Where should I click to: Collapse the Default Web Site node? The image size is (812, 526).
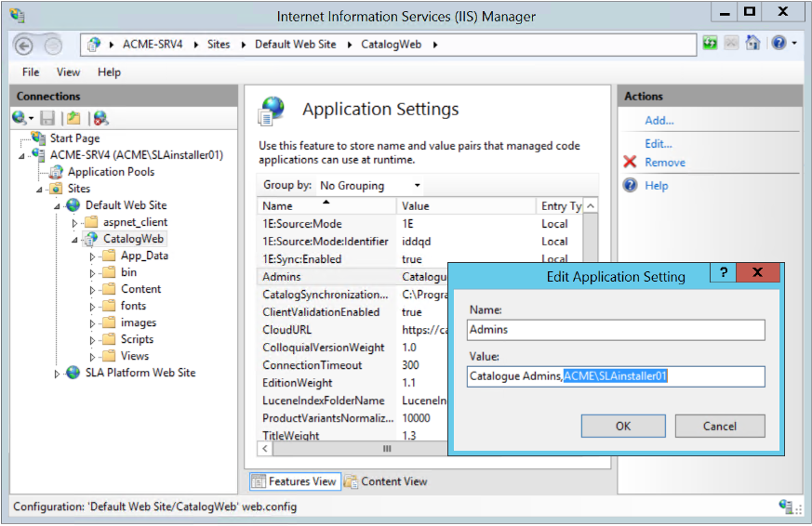point(57,205)
